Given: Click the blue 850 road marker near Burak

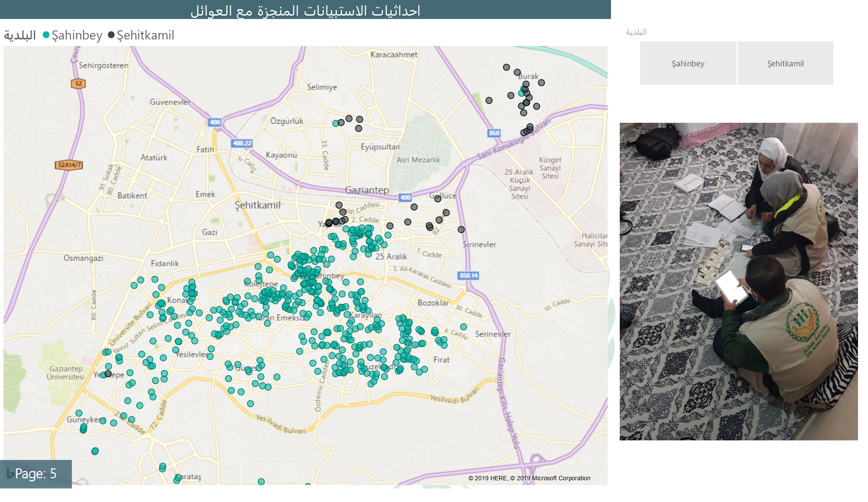Looking at the screenshot, I should [494, 133].
